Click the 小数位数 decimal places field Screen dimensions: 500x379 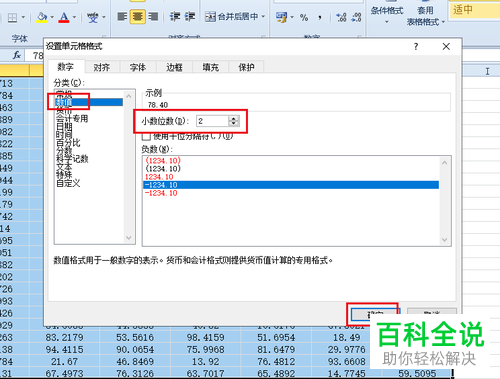coord(212,121)
